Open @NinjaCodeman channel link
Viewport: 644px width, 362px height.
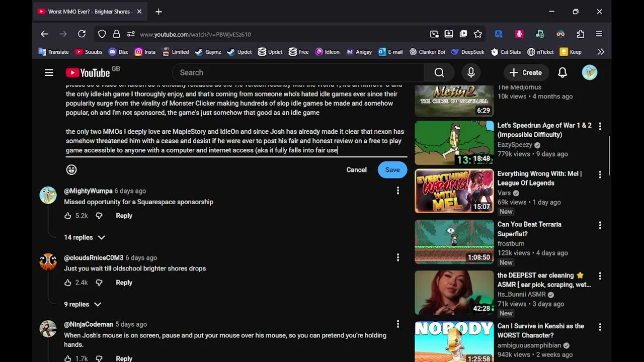(x=89, y=324)
